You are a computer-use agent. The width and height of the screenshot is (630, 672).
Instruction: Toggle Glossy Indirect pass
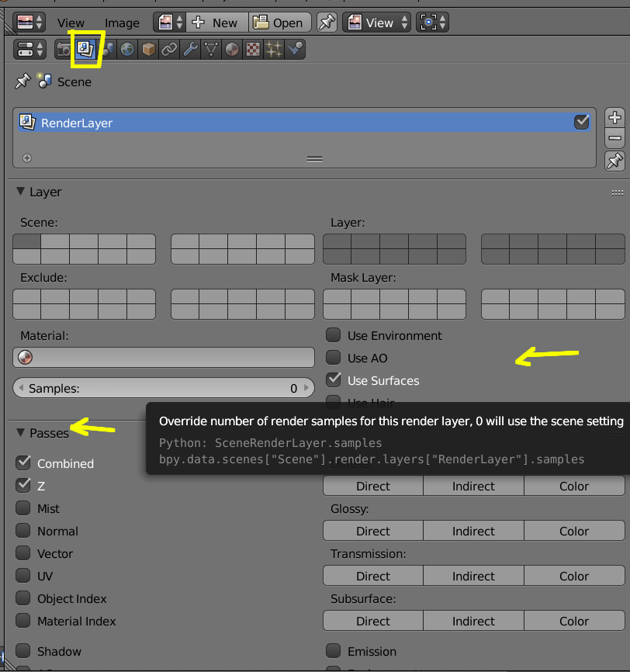pyautogui.click(x=473, y=531)
